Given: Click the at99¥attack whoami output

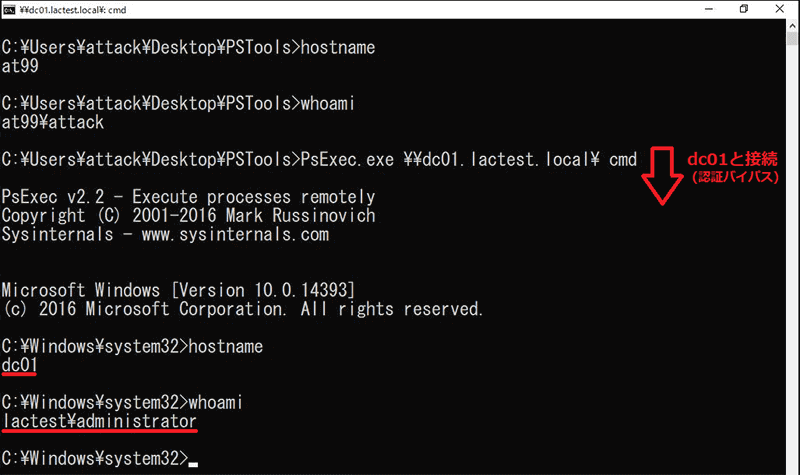Looking at the screenshot, I should coord(53,122).
